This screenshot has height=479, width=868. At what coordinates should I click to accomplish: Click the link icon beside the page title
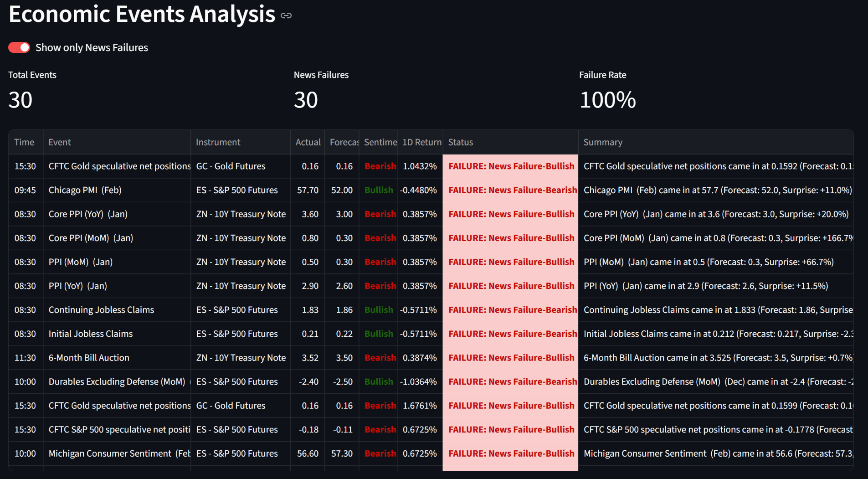(x=286, y=15)
